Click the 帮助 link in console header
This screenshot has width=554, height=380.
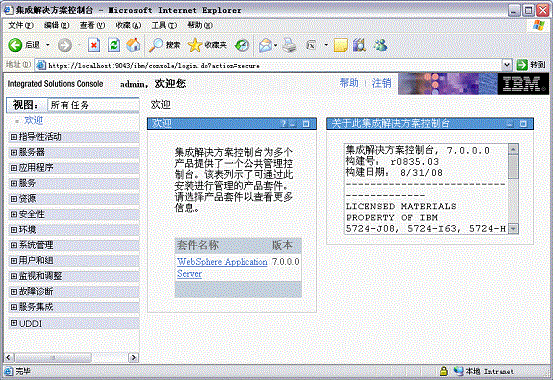[x=349, y=83]
